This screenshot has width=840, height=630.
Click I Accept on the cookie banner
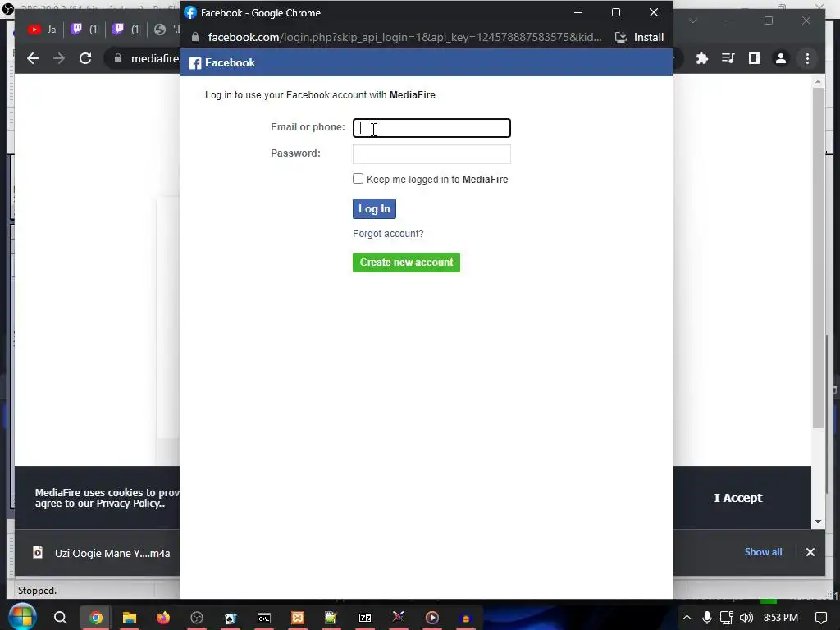click(x=737, y=498)
